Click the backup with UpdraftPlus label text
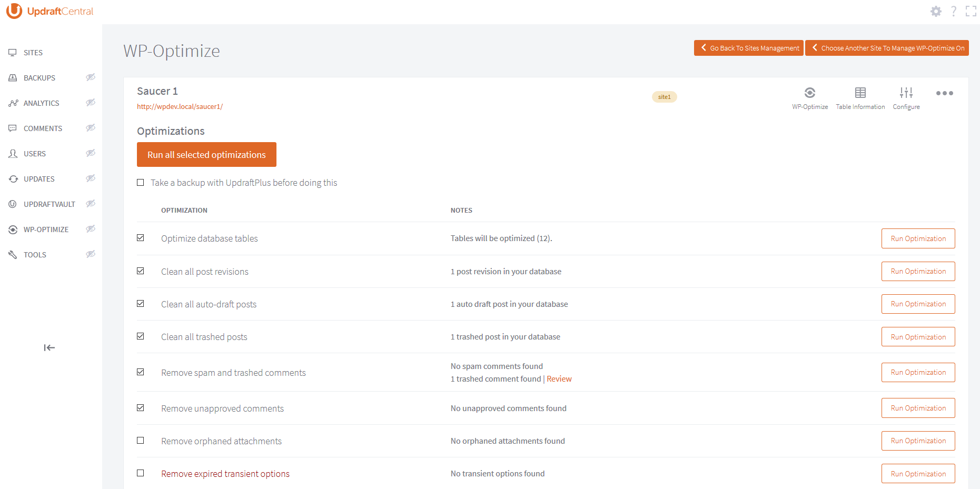This screenshot has width=980, height=489. click(x=244, y=183)
